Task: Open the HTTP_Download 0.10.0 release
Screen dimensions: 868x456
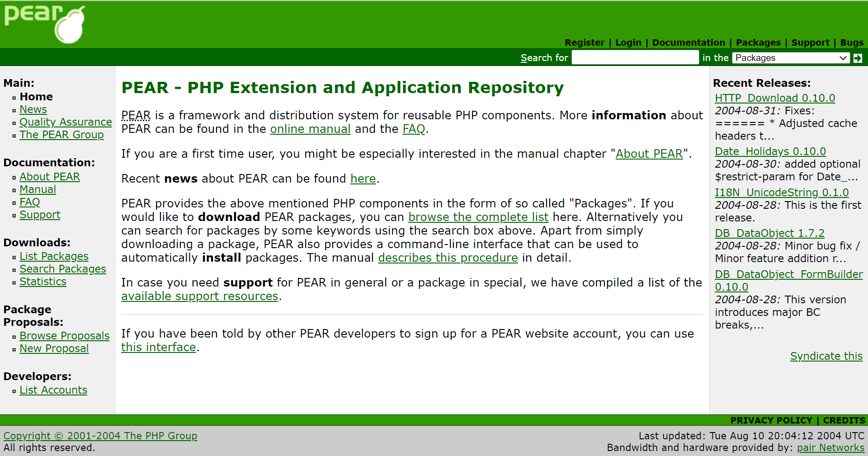Action: click(774, 98)
